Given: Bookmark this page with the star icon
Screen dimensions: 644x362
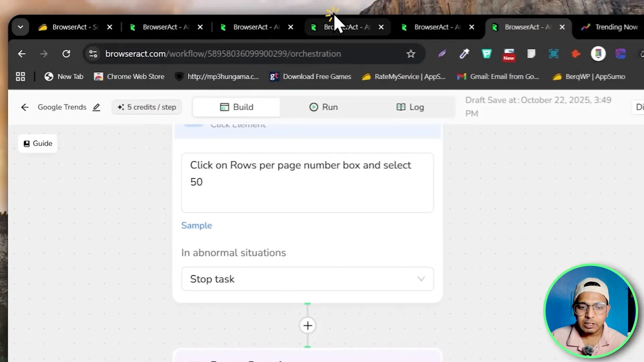Looking at the screenshot, I should tap(411, 54).
